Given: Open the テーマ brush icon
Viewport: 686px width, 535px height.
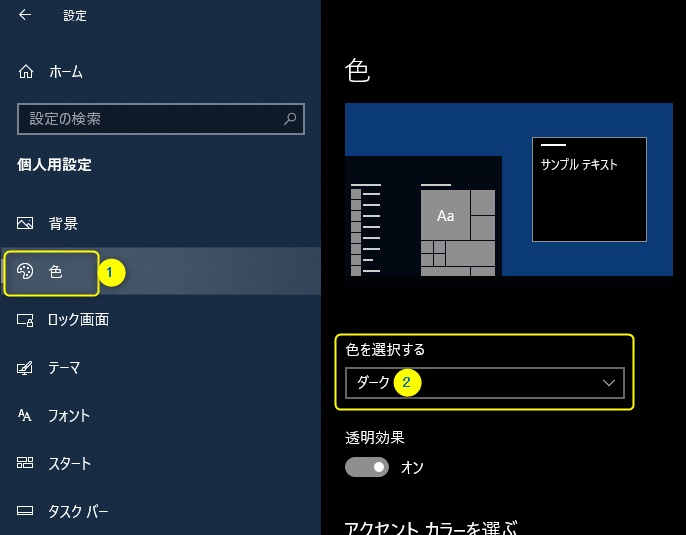Looking at the screenshot, I should 26,368.
